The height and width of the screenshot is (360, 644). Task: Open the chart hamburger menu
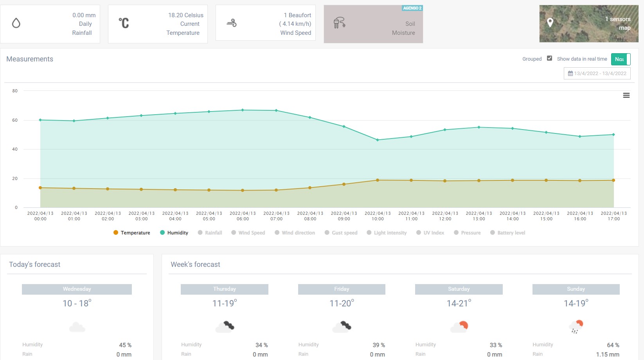coord(626,95)
